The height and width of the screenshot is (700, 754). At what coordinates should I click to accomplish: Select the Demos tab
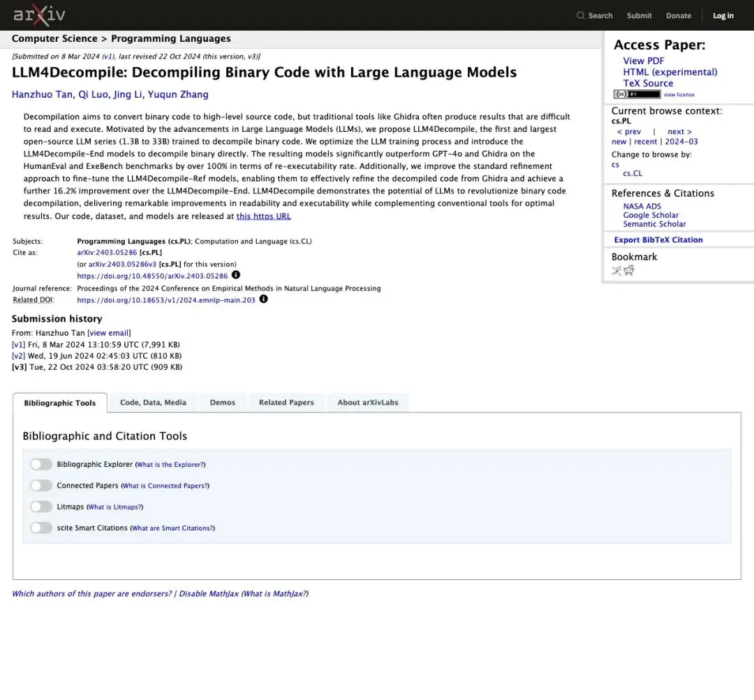(x=222, y=403)
